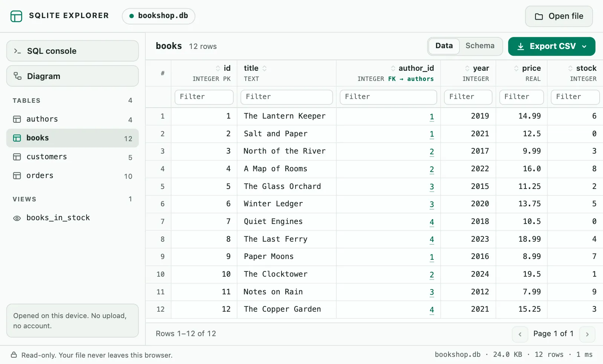
Task: Go to next page arrow
Action: pos(587,334)
